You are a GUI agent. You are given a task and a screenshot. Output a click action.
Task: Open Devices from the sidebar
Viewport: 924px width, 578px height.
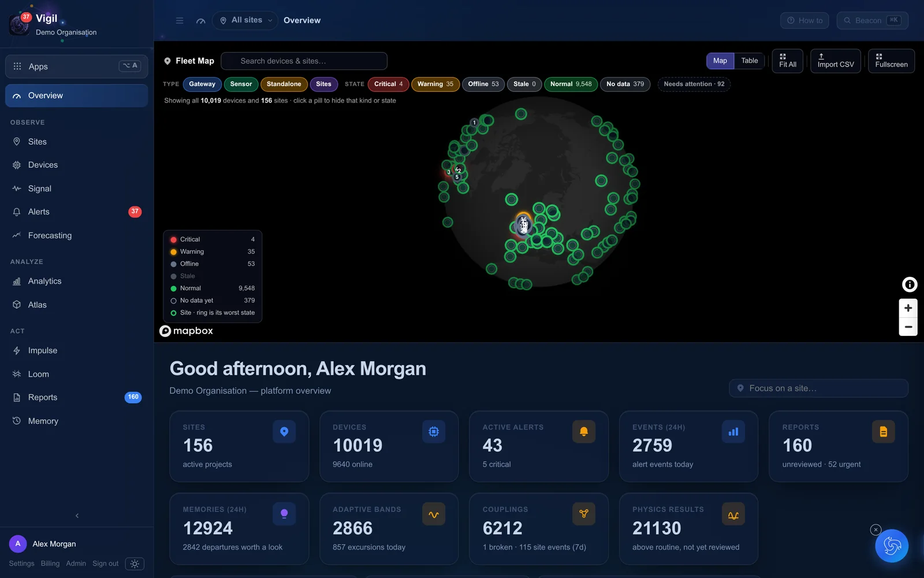76,165
